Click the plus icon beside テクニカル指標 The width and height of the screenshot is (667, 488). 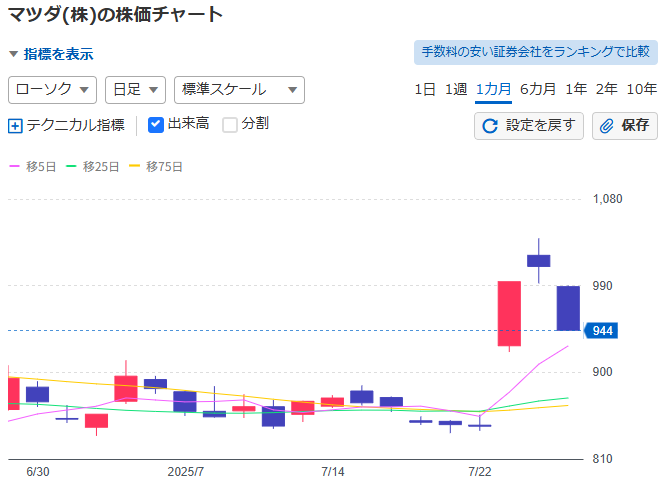coord(15,126)
